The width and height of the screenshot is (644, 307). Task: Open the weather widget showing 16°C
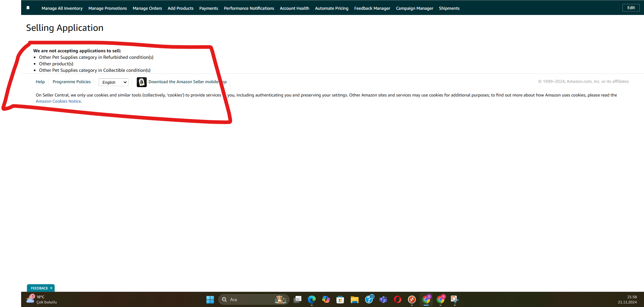click(42, 299)
